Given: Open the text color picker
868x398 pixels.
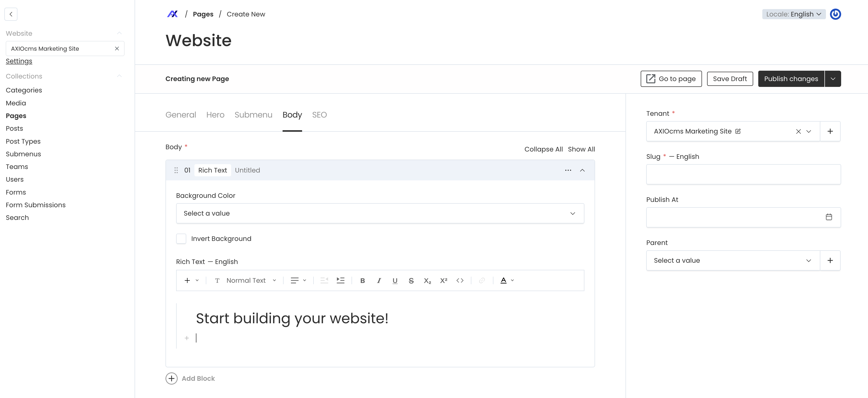Looking at the screenshot, I should click(x=507, y=280).
